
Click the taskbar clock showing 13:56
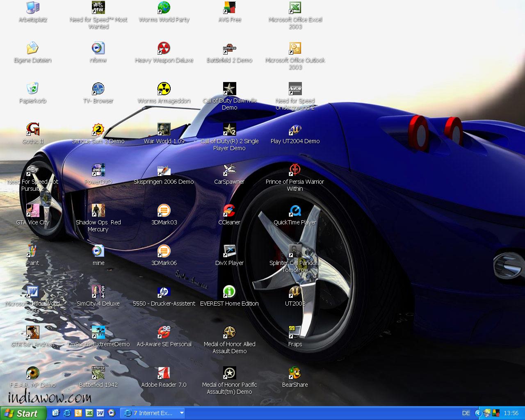511,413
